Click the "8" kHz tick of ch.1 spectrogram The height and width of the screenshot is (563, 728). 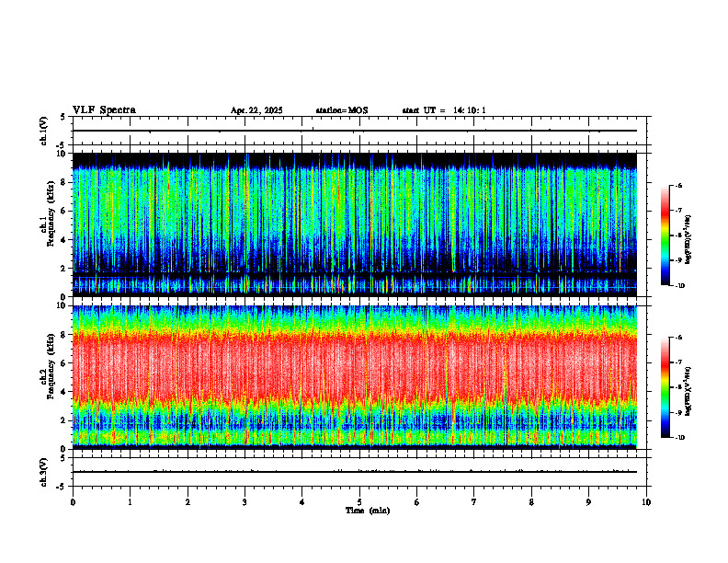[64, 182]
